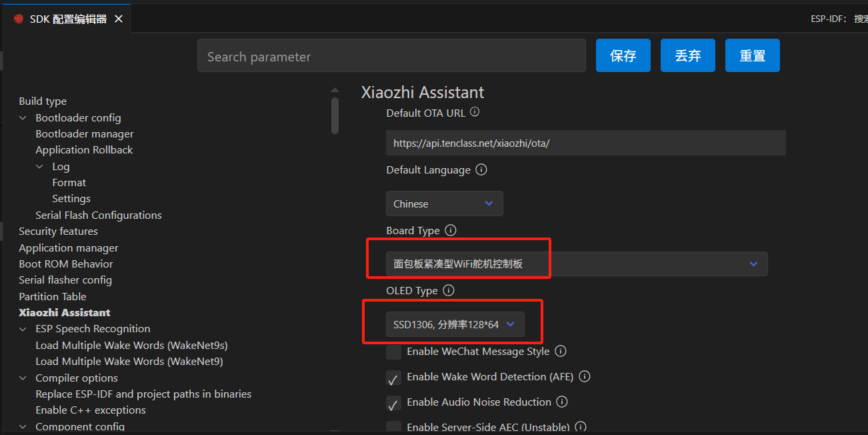This screenshot has width=868, height=435.
Task: Collapse the Bootloader config tree node
Action: pos(23,118)
